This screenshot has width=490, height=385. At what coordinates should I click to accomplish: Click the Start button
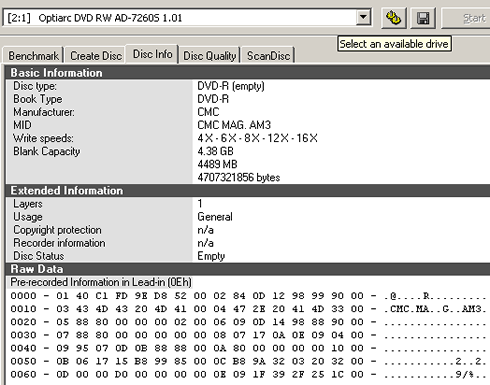point(466,18)
